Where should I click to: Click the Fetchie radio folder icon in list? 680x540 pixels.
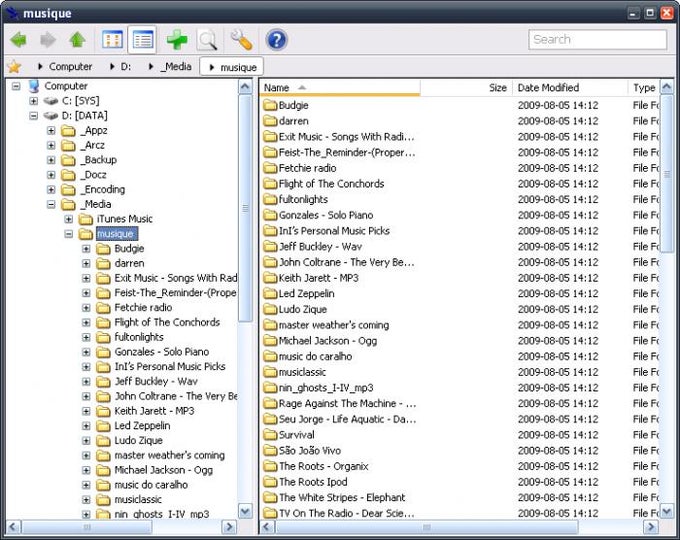click(x=270, y=168)
